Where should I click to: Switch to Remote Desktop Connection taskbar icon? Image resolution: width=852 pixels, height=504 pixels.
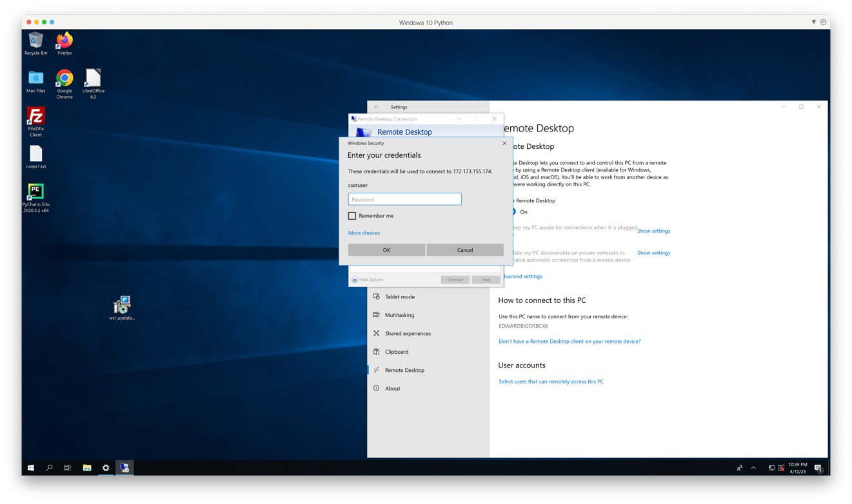coord(124,468)
